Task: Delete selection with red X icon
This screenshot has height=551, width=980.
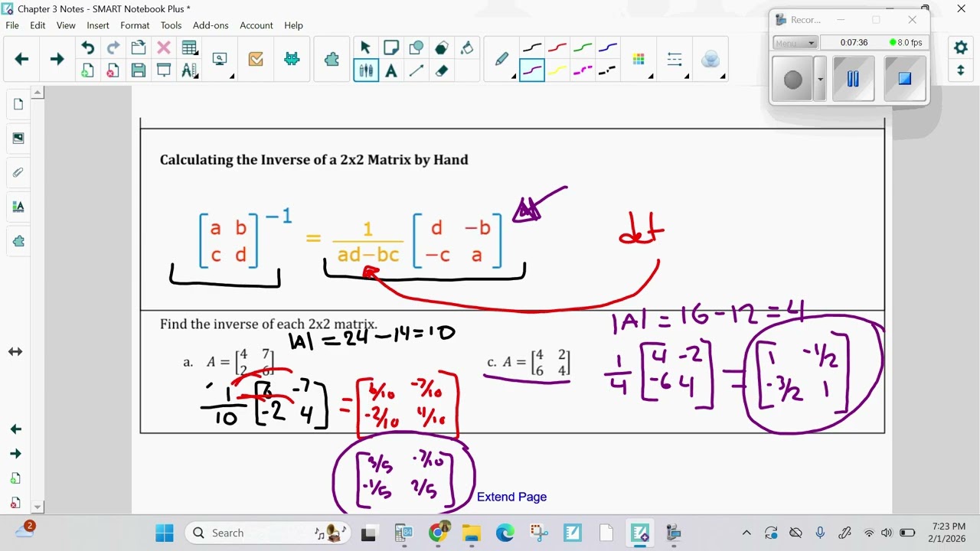Action: [163, 47]
